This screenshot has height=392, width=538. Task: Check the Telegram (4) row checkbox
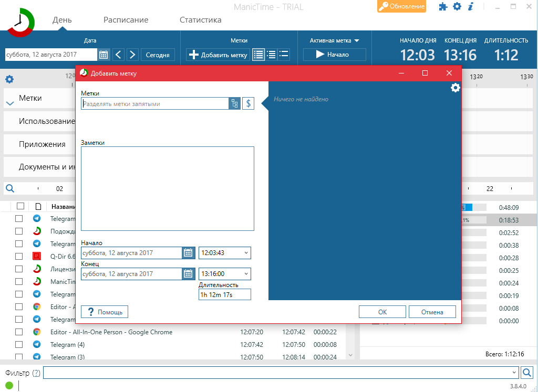(19, 344)
